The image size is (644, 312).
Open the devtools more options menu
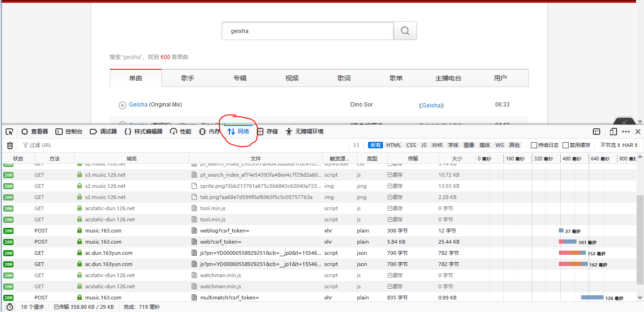click(x=626, y=132)
